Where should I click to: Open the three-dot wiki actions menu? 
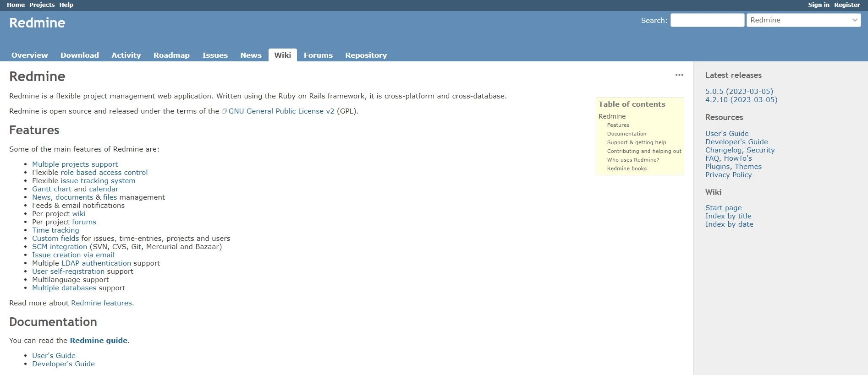(x=679, y=75)
